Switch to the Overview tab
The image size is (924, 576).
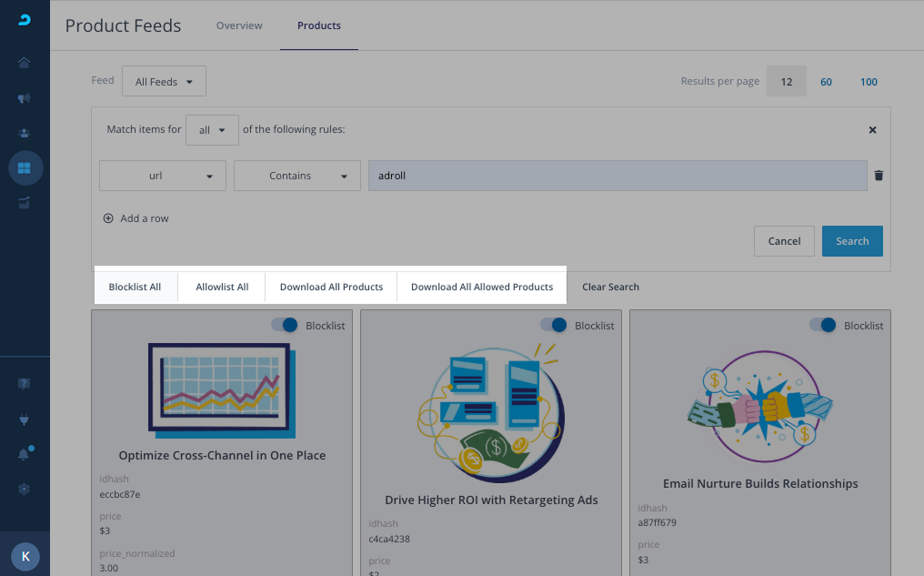pos(239,25)
